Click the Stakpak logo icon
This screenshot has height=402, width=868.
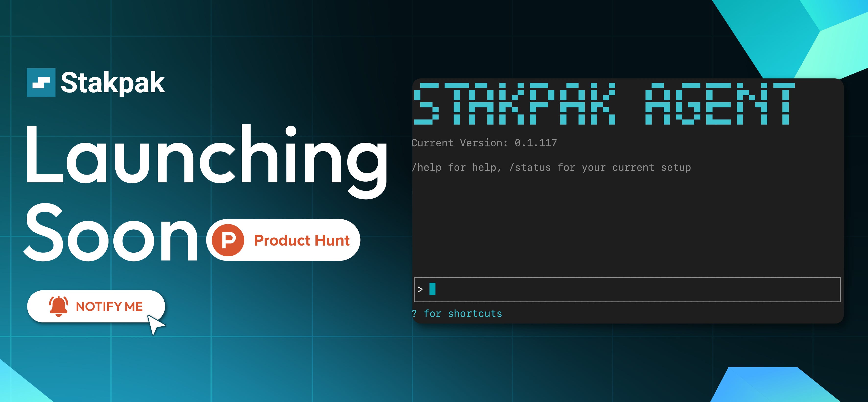coord(41,83)
